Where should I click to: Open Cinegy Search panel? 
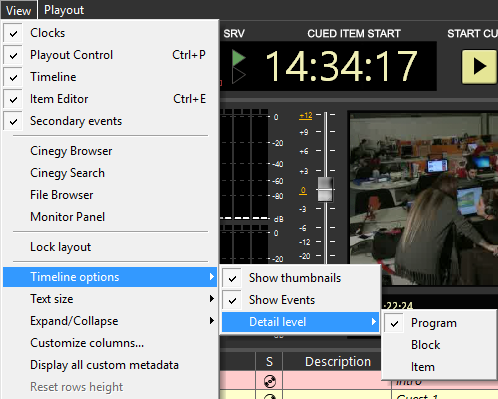point(110,173)
